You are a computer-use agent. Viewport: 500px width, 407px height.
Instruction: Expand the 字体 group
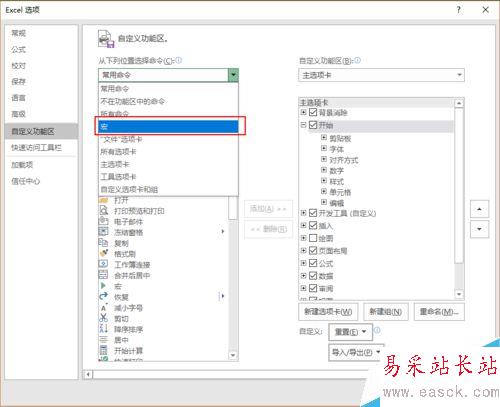tap(324, 148)
